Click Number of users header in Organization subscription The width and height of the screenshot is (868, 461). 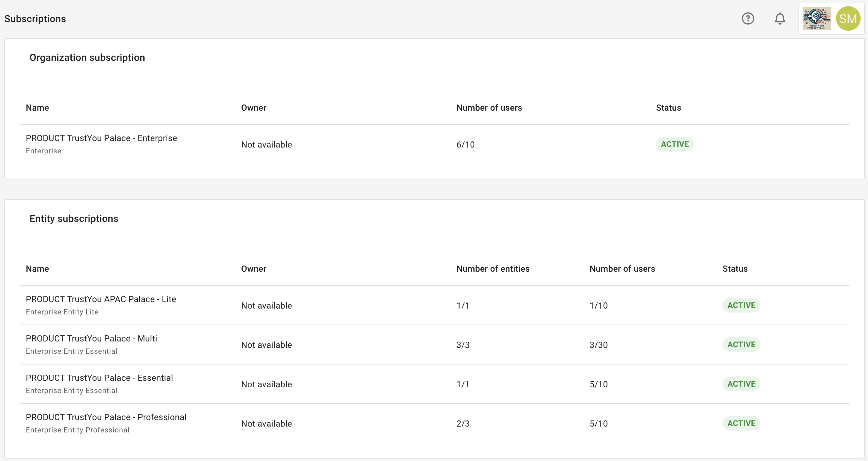489,108
